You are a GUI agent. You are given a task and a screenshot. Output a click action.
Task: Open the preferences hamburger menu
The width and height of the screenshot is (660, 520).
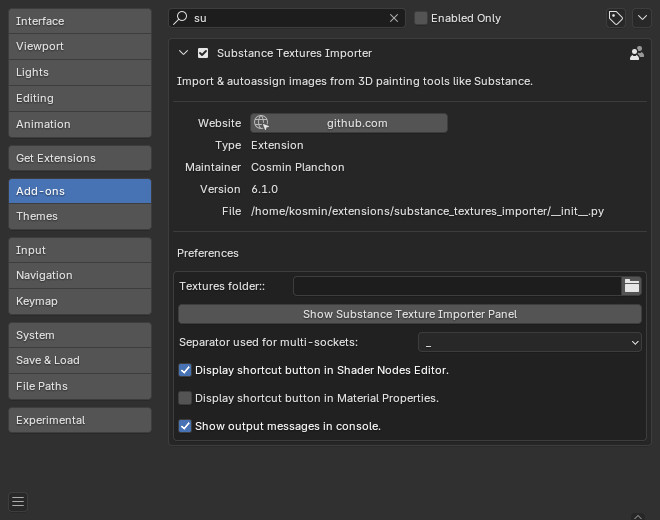pos(18,501)
